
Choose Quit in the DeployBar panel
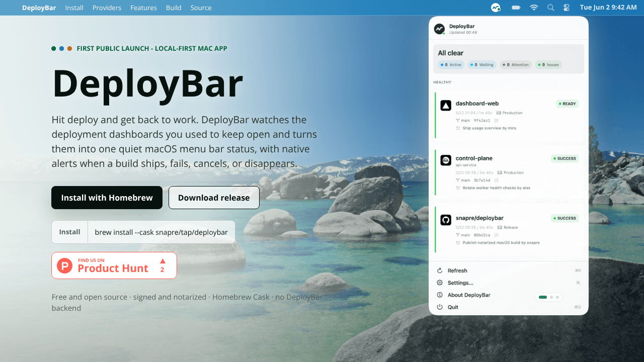(509, 307)
